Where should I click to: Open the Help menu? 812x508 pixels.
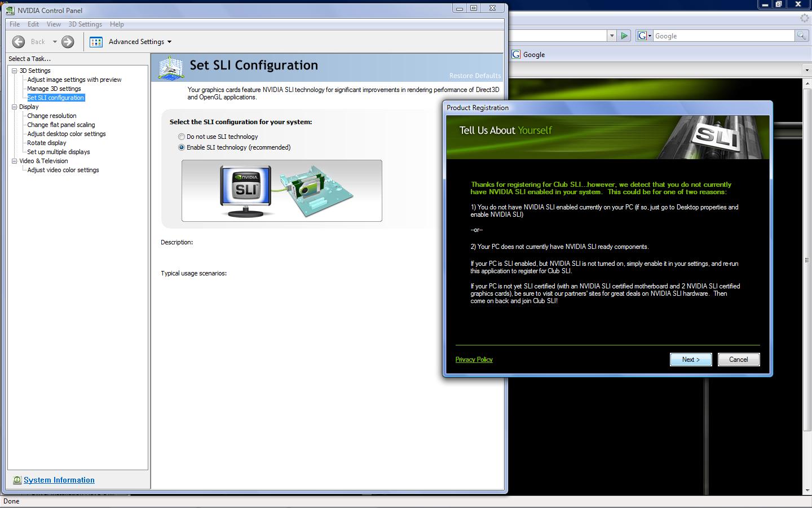117,24
